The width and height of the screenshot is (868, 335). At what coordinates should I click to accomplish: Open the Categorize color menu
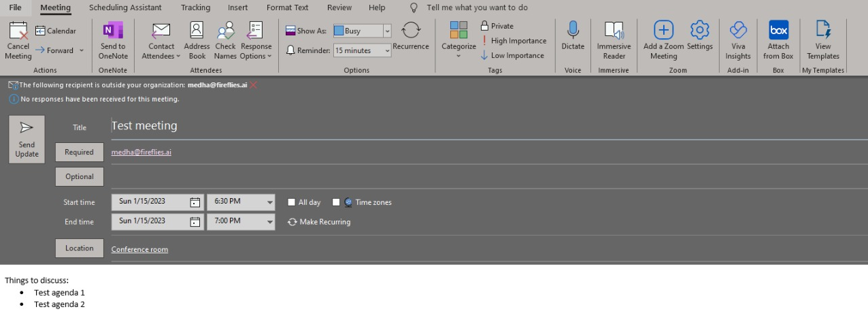pos(458,40)
